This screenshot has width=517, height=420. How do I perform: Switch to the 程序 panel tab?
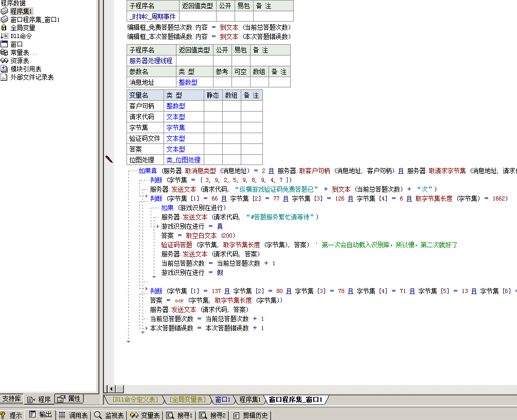pyautogui.click(x=39, y=399)
